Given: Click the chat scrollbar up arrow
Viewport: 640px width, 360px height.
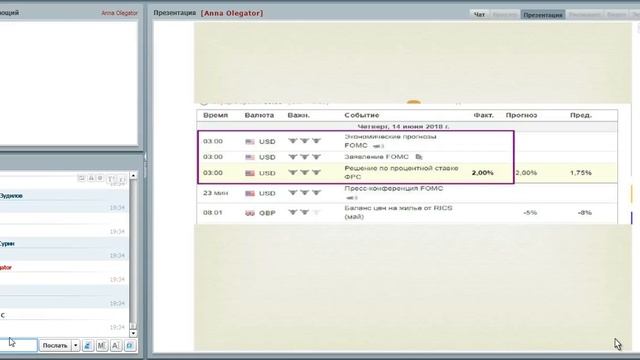Looking at the screenshot, I should pyautogui.click(x=133, y=176).
